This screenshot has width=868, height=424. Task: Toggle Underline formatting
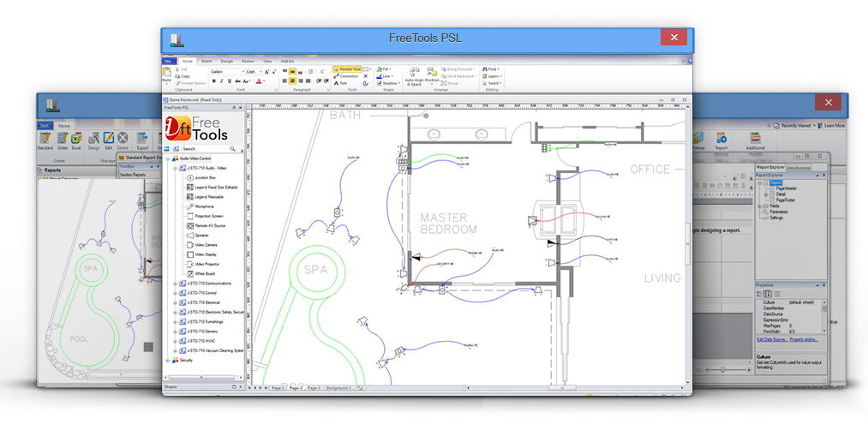coord(229,81)
